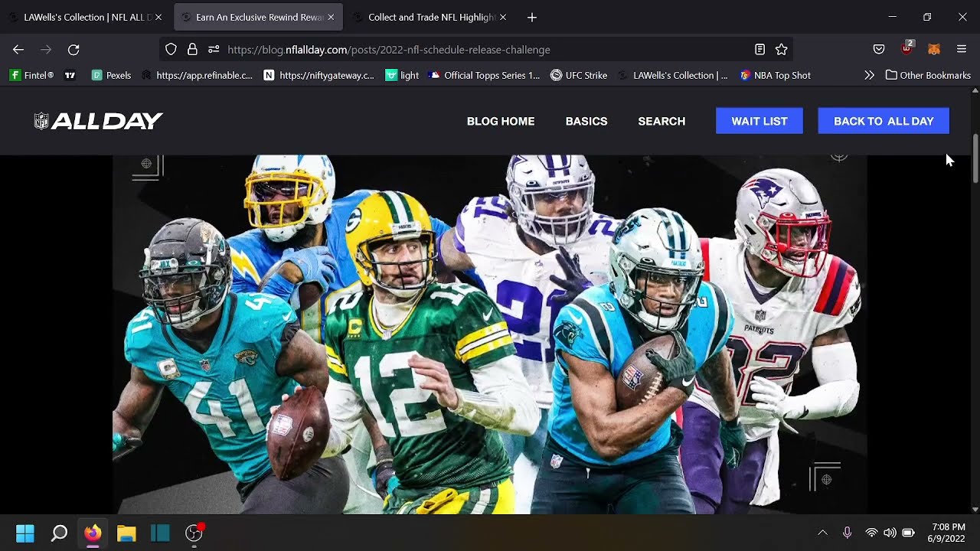Open File Explorer from the taskbar
Screen dimensions: 980x551
[x=126, y=533]
